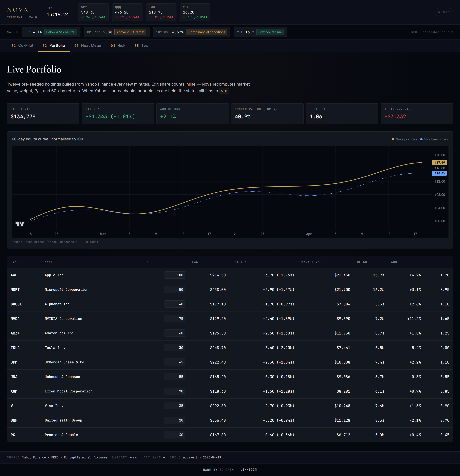
Task: Click the $21,900 market value cell
Action: [x=342, y=289]
